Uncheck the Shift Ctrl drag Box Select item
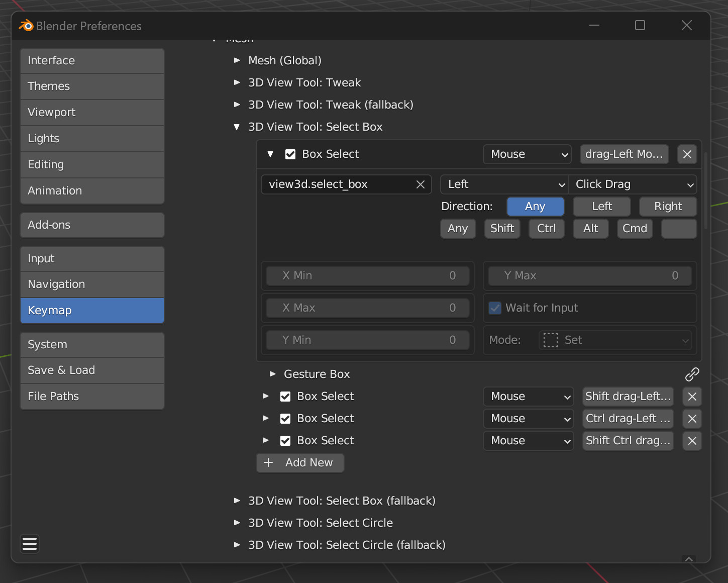The height and width of the screenshot is (583, 728). tap(285, 441)
